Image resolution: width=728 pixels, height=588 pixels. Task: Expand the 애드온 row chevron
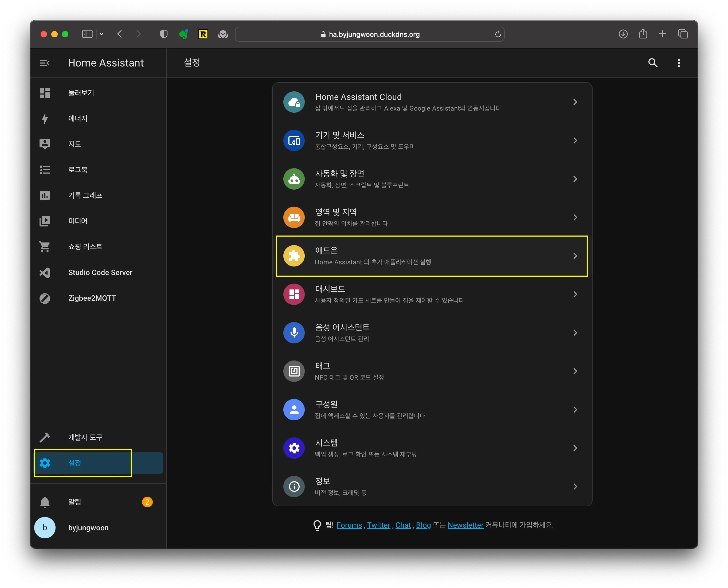pos(575,256)
